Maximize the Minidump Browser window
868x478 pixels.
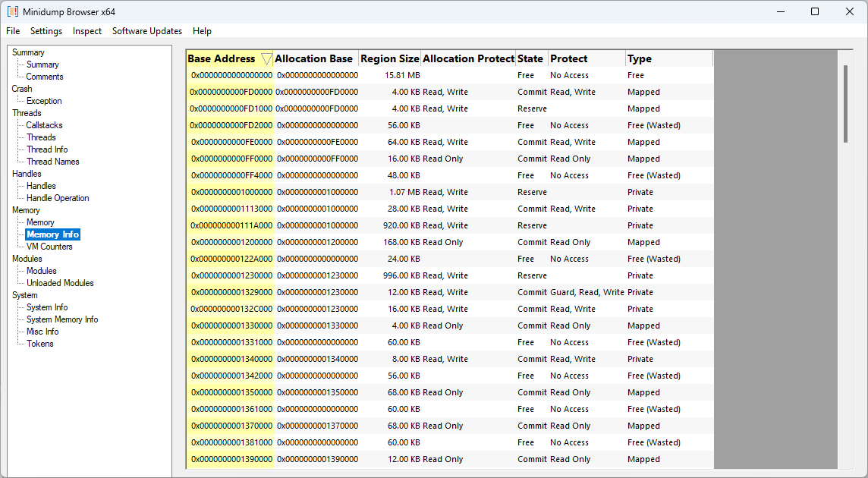click(815, 11)
